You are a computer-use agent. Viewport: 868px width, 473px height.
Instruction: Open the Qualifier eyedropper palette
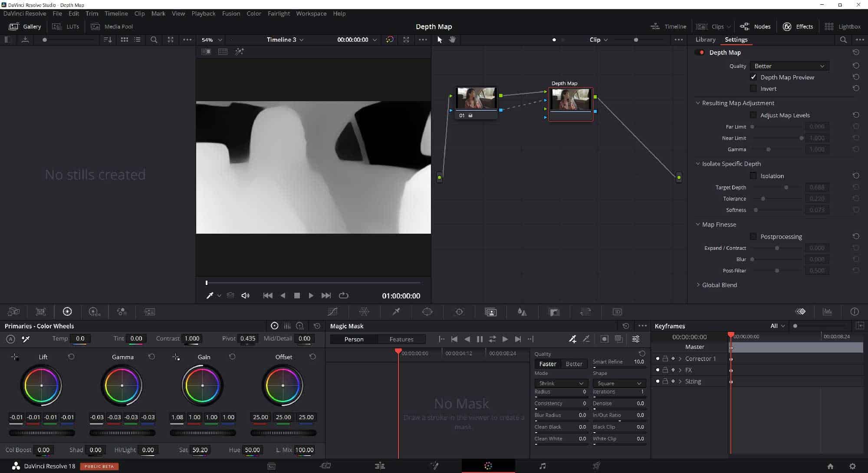tap(396, 312)
